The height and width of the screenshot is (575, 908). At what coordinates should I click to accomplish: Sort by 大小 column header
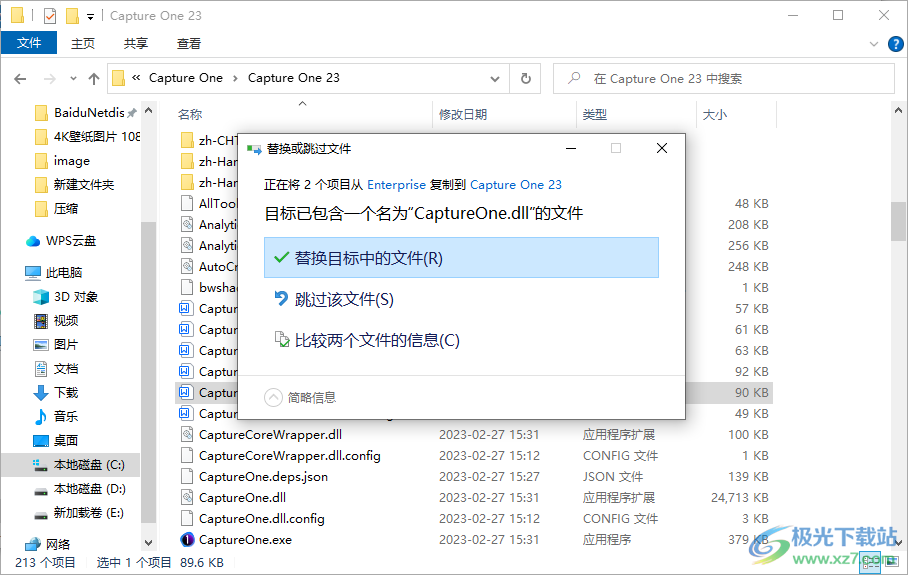[715, 115]
